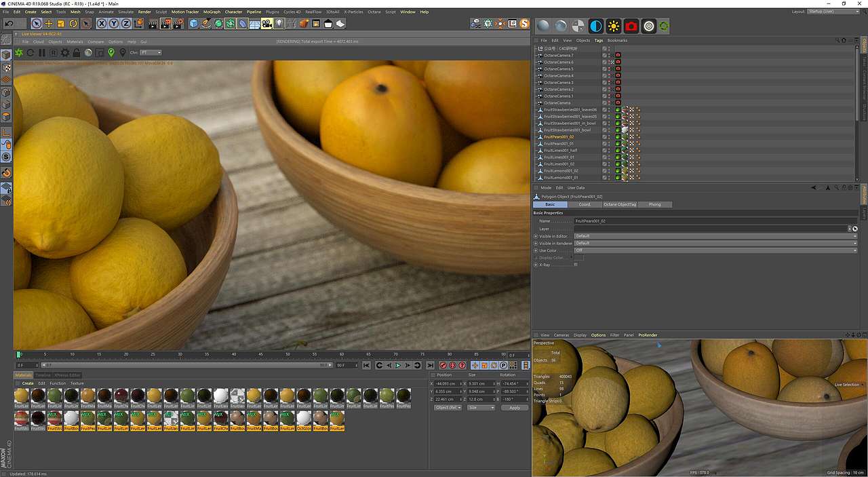Open the Spline pen tool icon
This screenshot has height=477, width=868.
tap(205, 23)
